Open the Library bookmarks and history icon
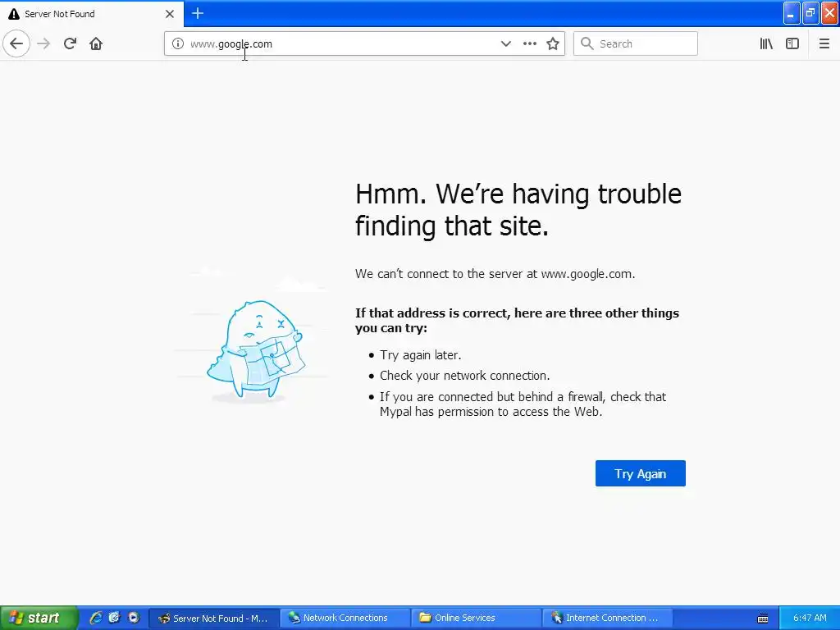The height and width of the screenshot is (630, 840). 766,43
